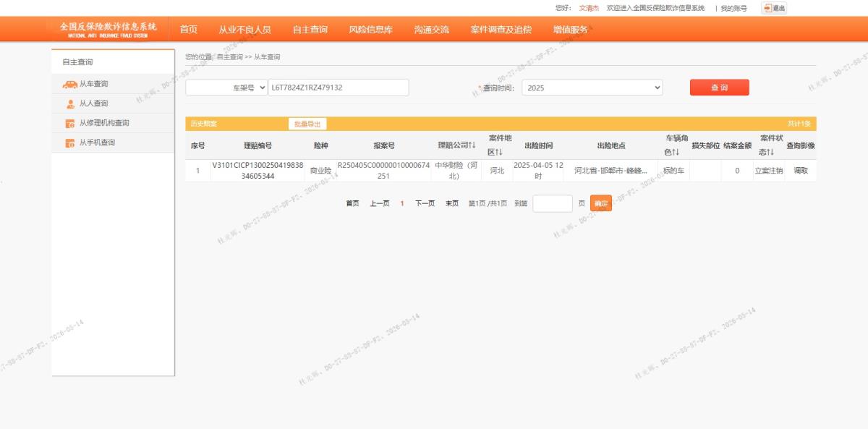The image size is (868, 429).
Task: Click the 2025-04-05 12时 cell
Action: [538, 171]
